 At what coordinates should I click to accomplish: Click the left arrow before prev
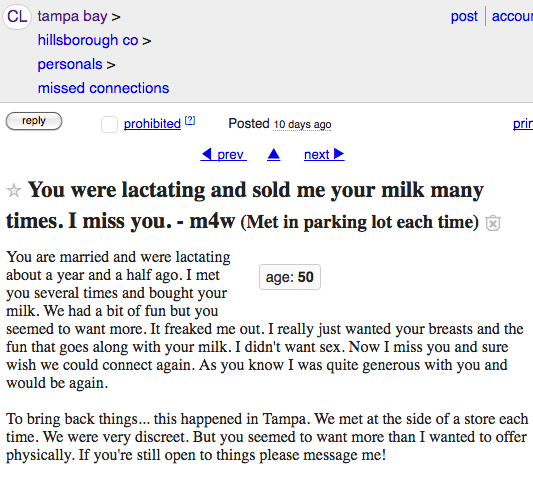(206, 154)
